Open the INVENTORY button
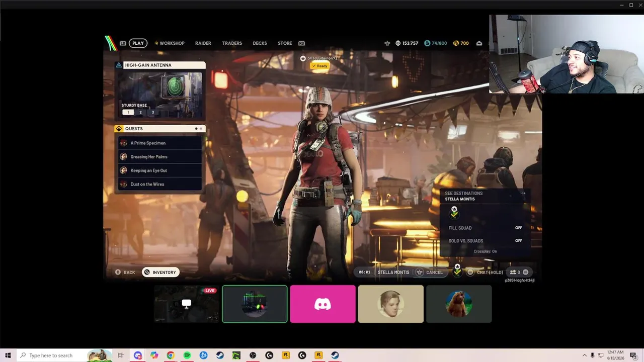Viewport: 644px width, 362px height. point(160,272)
